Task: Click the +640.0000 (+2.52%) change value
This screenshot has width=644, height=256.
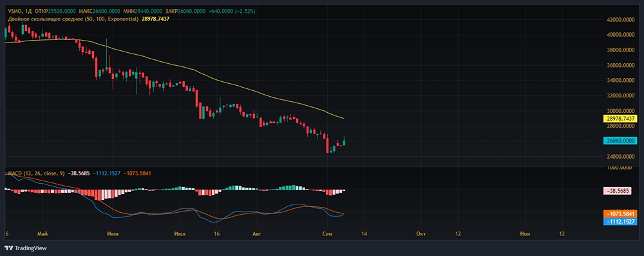Action: [232, 11]
